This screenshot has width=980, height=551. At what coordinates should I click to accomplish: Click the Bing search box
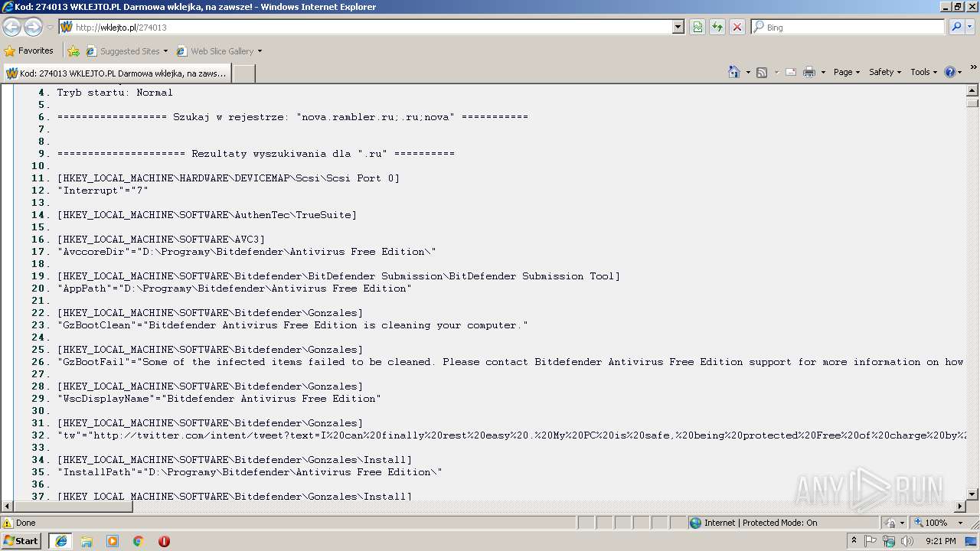point(848,27)
